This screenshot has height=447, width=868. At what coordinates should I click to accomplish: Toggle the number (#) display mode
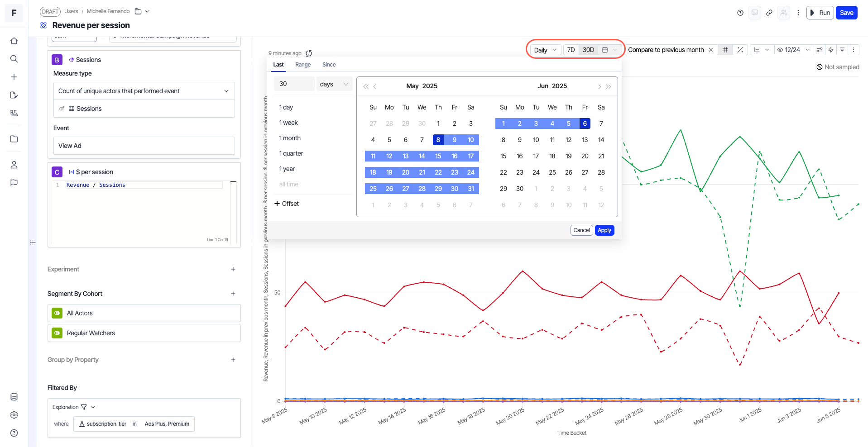(725, 50)
